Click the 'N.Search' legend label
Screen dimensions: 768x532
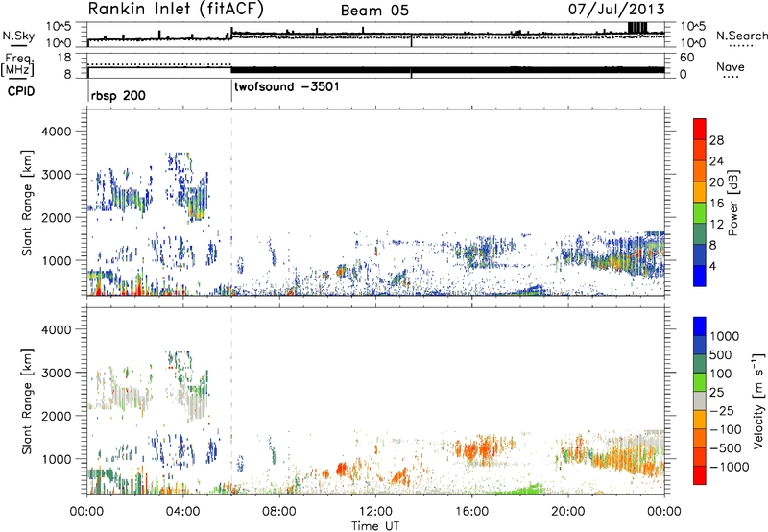click(x=741, y=36)
